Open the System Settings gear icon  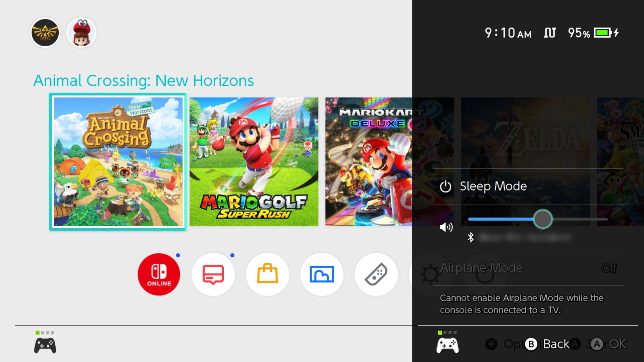click(x=430, y=274)
